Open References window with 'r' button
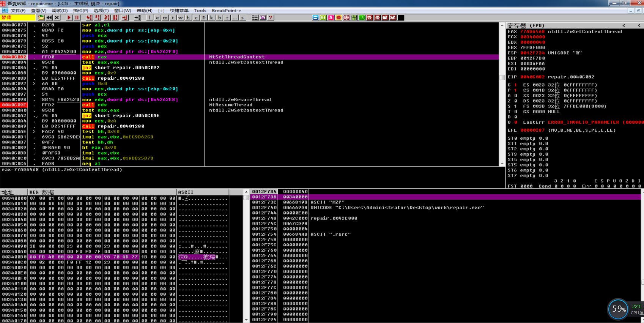The image size is (644, 323). 227,17
